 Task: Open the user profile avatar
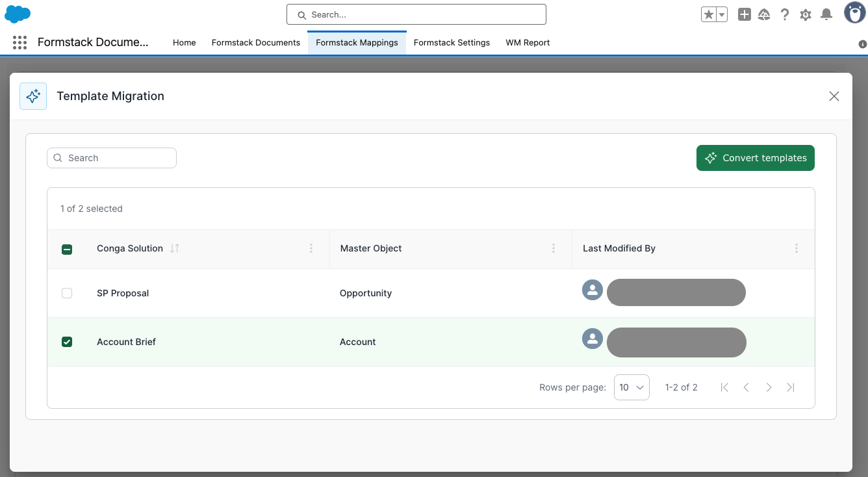point(854,13)
